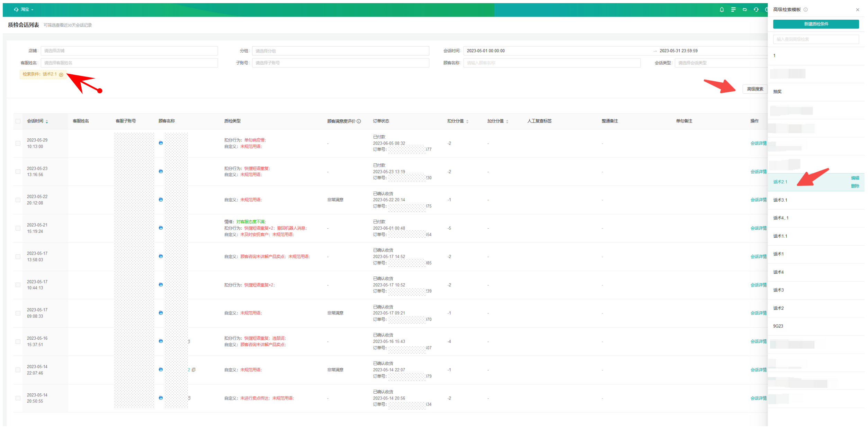Click 删除 on the 话术2.1 template
Image resolution: width=868 pixels, height=430 pixels.
855,186
